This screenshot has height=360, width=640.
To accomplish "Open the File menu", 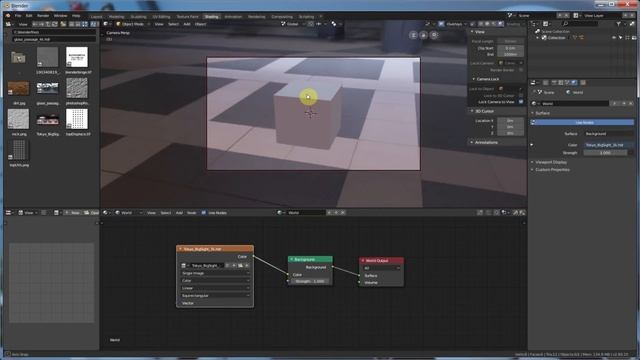I will pos(18,16).
